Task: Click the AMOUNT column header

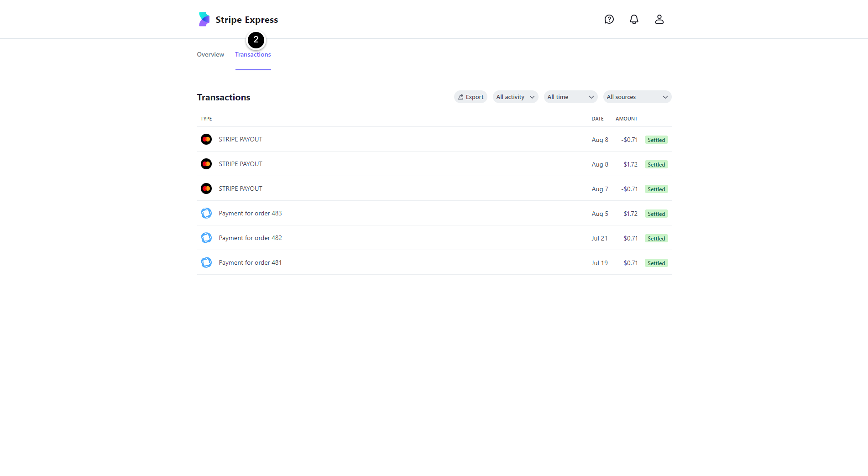Action: coord(626,119)
